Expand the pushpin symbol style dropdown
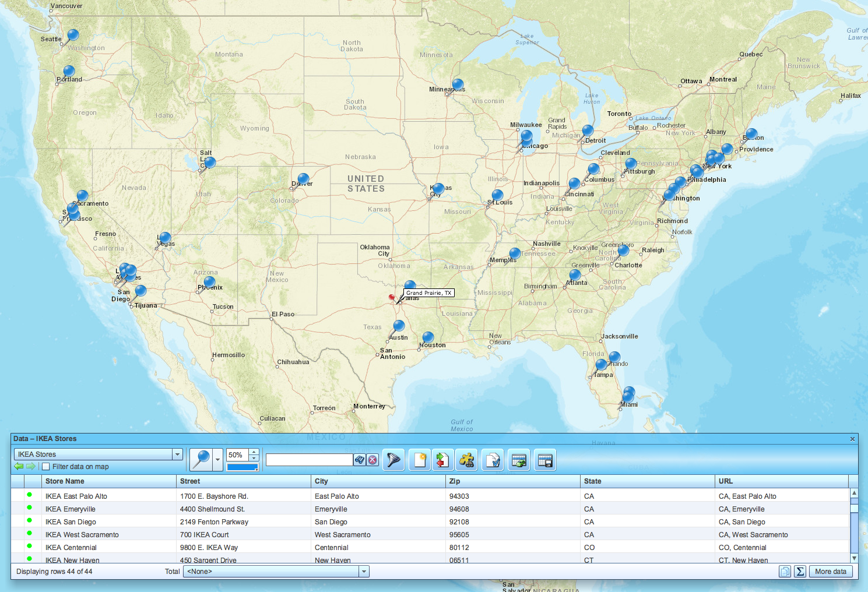The width and height of the screenshot is (868, 592). [x=217, y=460]
